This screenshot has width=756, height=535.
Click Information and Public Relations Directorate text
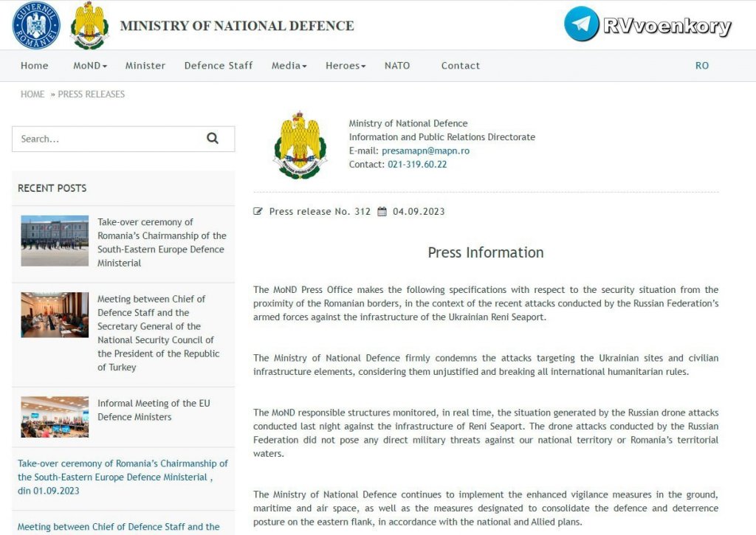(442, 137)
